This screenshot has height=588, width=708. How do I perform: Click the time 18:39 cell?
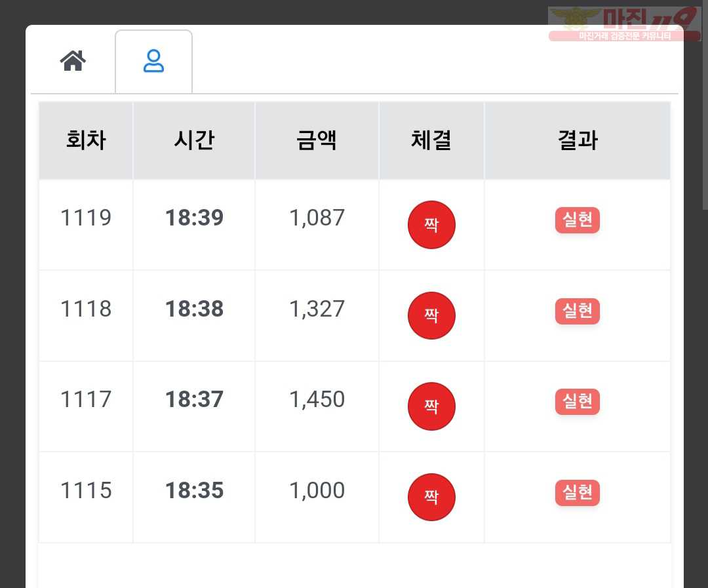tap(194, 218)
